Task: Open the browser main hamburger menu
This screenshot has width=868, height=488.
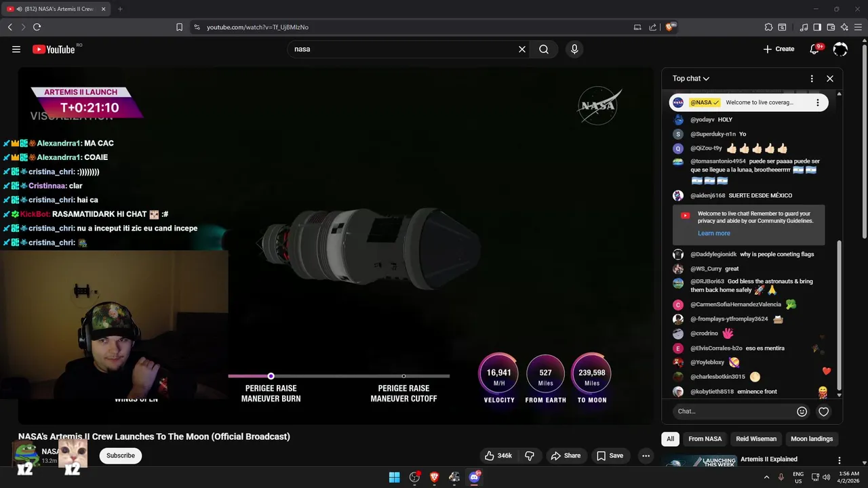Action: [859, 27]
